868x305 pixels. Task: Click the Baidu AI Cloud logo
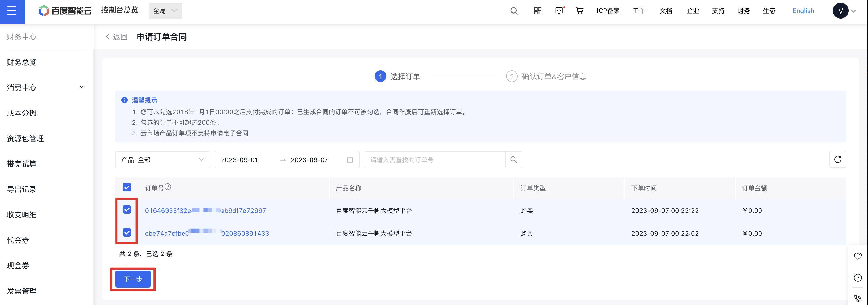coord(65,11)
